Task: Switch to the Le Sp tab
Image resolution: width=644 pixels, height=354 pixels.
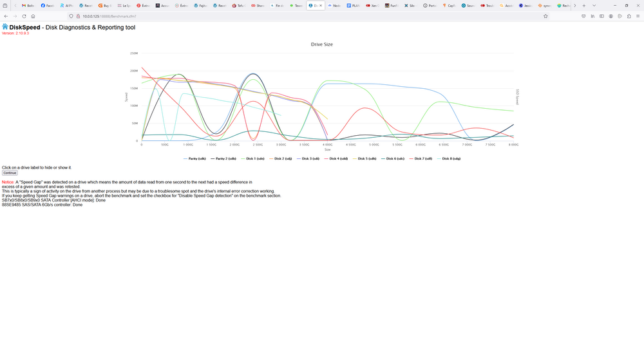Action: click(x=124, y=6)
